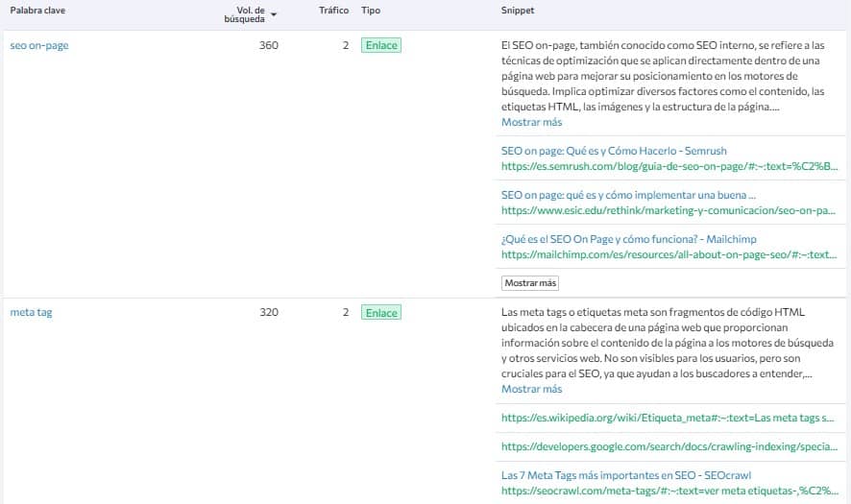Click the Tipo column header

coord(371,10)
